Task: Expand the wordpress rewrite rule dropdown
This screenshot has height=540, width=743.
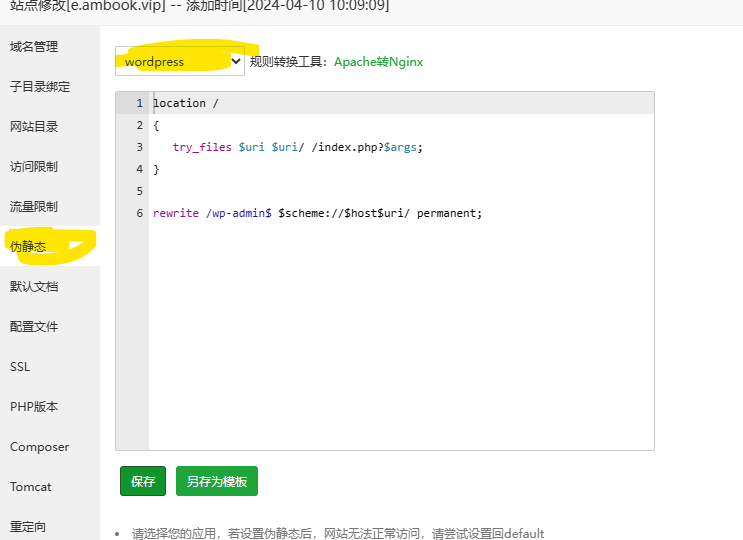Action: (x=180, y=62)
